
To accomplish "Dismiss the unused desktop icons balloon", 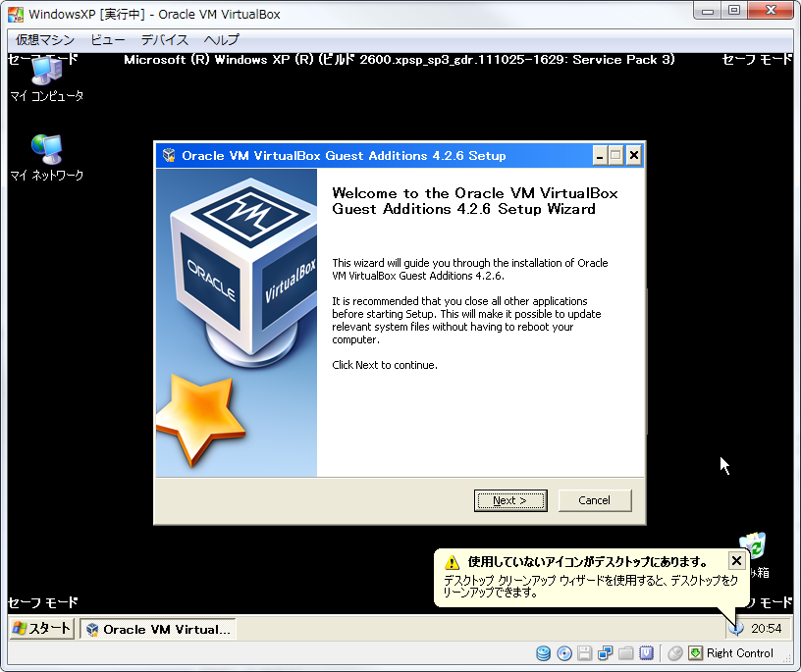I will [x=736, y=560].
